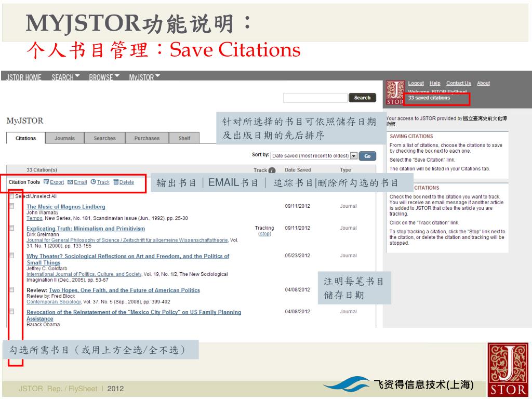
Task: Click the Type column header
Action: [345, 170]
